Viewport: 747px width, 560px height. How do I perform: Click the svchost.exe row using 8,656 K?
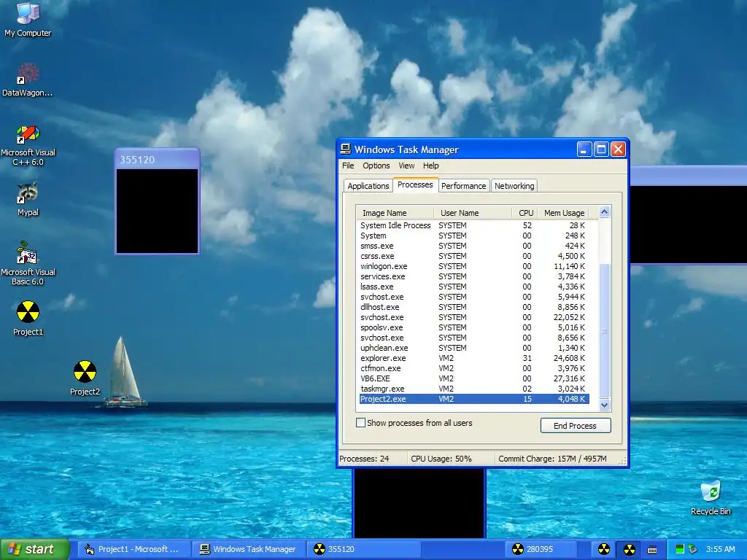pos(473,338)
